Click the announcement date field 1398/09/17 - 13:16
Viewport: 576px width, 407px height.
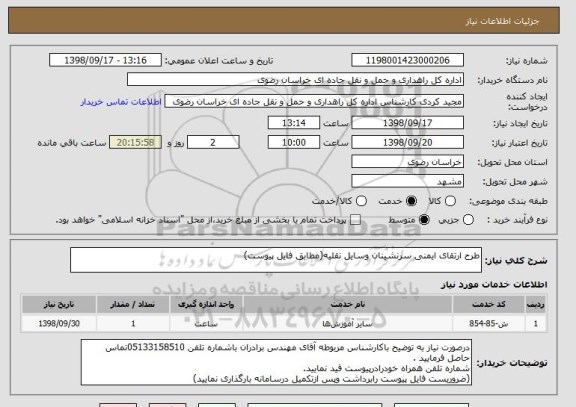(105, 60)
